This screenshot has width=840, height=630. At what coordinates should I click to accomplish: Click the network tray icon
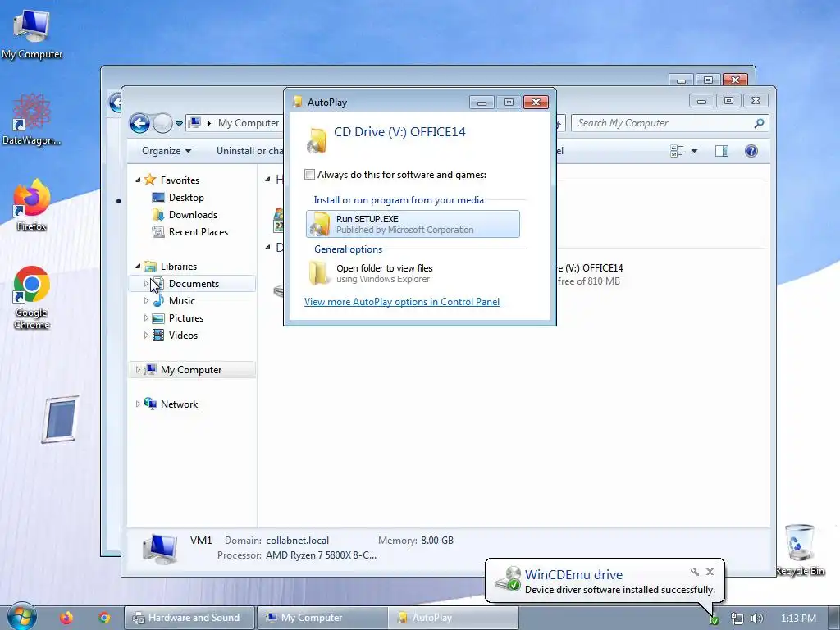click(x=737, y=619)
